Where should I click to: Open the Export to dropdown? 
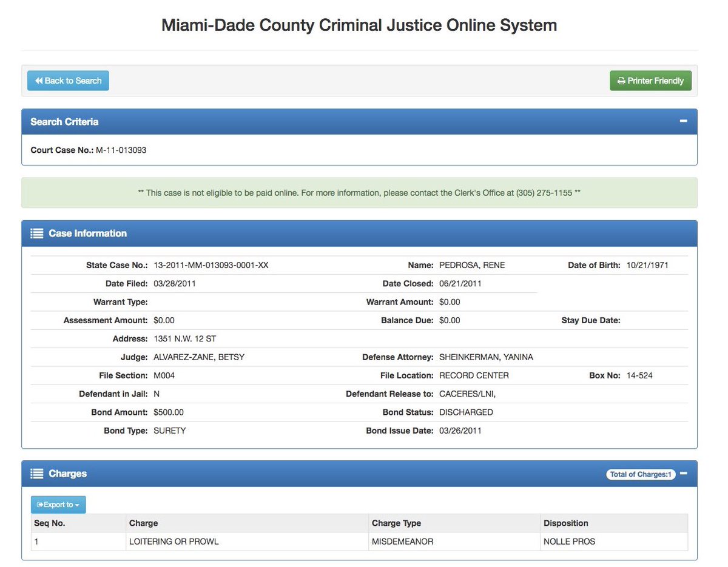point(58,505)
